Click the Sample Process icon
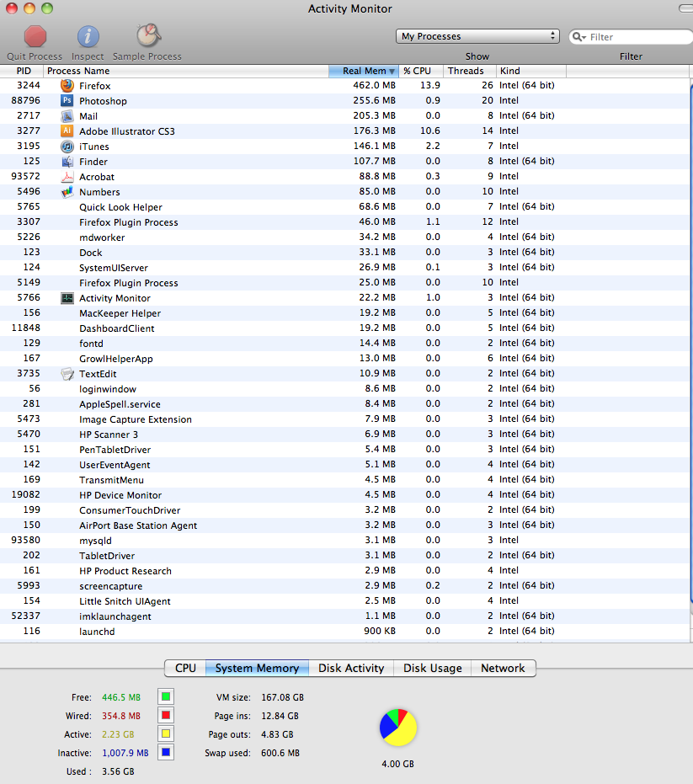Viewport: 693px width, 784px height. pyautogui.click(x=148, y=35)
